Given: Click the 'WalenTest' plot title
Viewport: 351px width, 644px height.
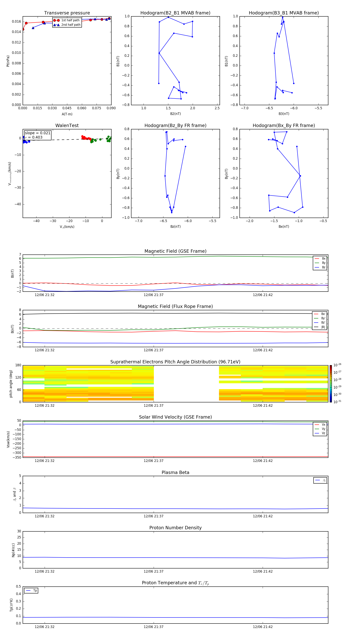Looking at the screenshot, I should tap(67, 125).
